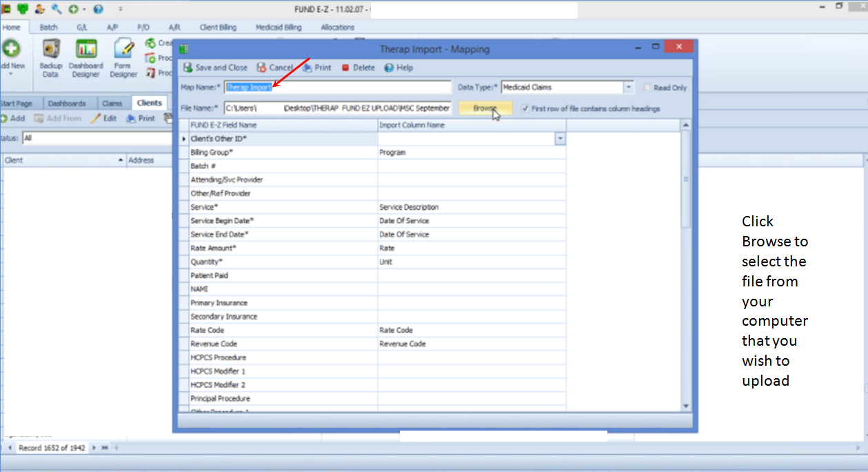This screenshot has height=472, width=868.
Task: Switch to the Dashboards tab
Action: (x=67, y=104)
